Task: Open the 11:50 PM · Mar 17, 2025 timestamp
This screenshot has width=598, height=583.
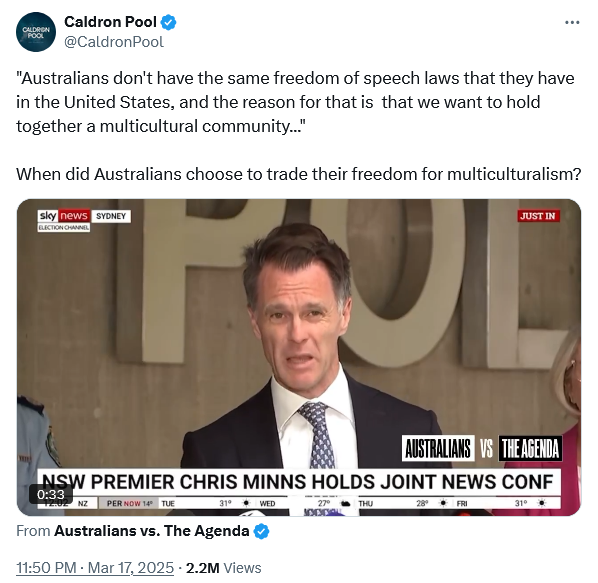Action: 95,568
